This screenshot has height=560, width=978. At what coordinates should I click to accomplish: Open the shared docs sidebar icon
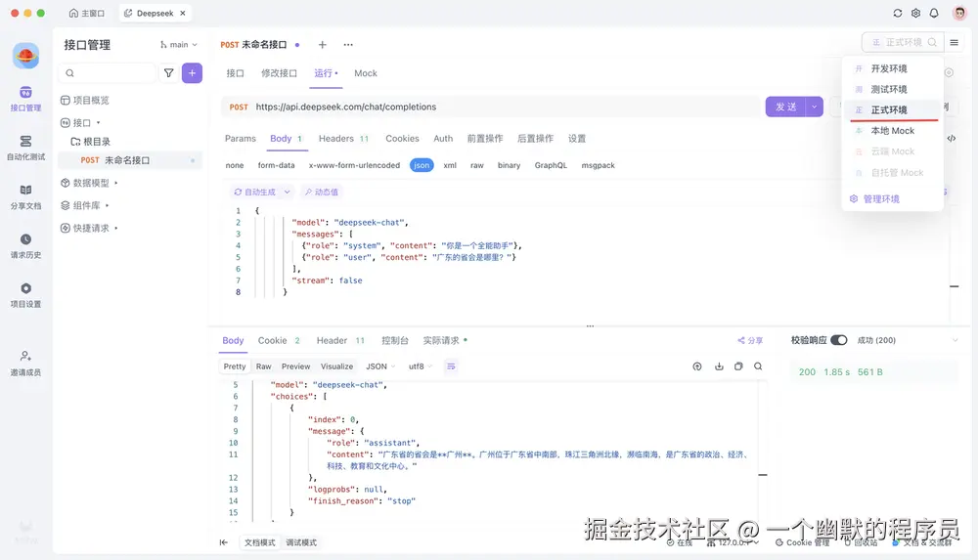(x=25, y=197)
